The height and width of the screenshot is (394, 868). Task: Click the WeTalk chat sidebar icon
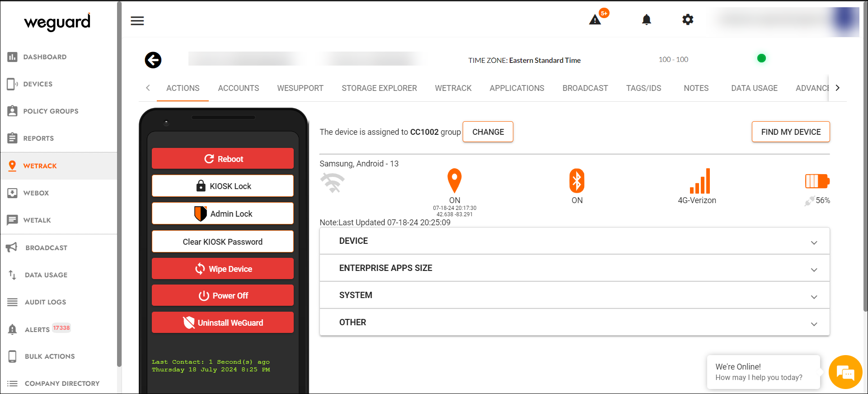(12, 220)
